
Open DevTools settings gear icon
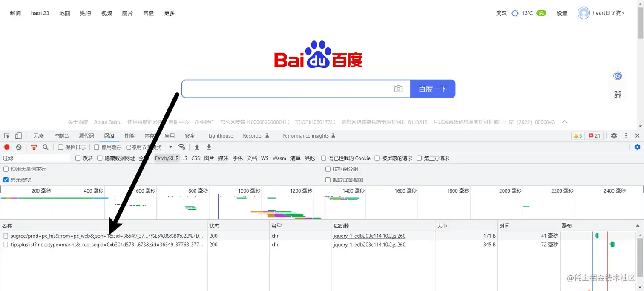tap(614, 136)
